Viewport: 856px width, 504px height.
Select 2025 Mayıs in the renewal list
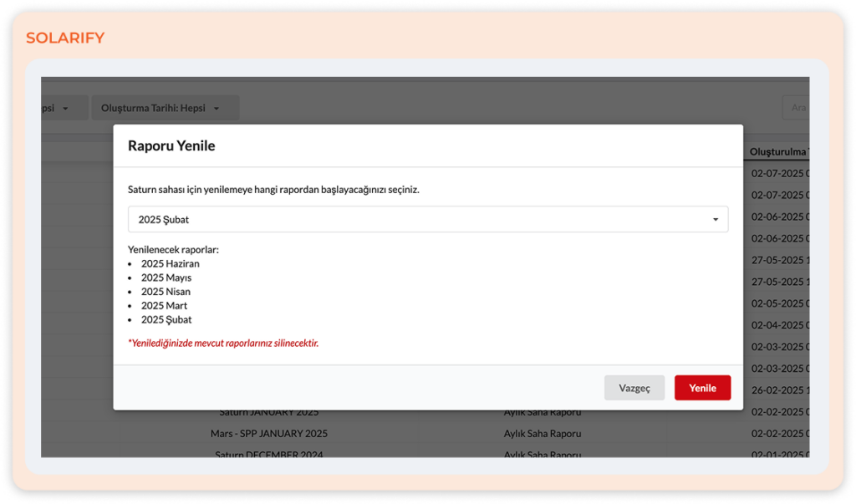coord(166,277)
